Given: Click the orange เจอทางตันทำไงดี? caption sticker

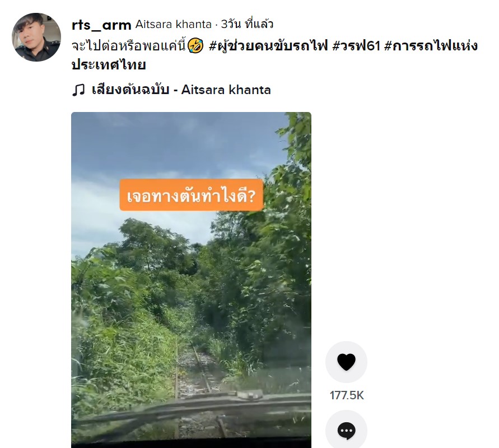Looking at the screenshot, I should point(192,195).
